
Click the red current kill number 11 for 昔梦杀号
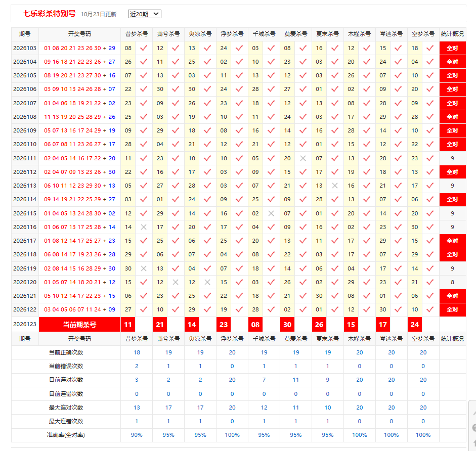click(x=128, y=325)
